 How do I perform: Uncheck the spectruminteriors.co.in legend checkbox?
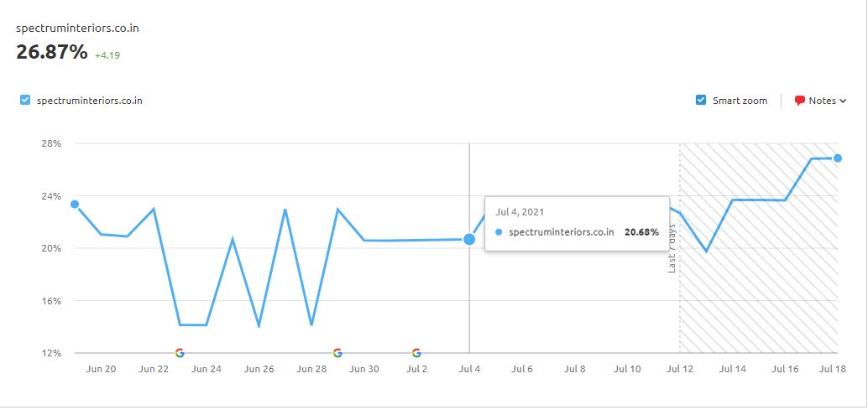(25, 101)
